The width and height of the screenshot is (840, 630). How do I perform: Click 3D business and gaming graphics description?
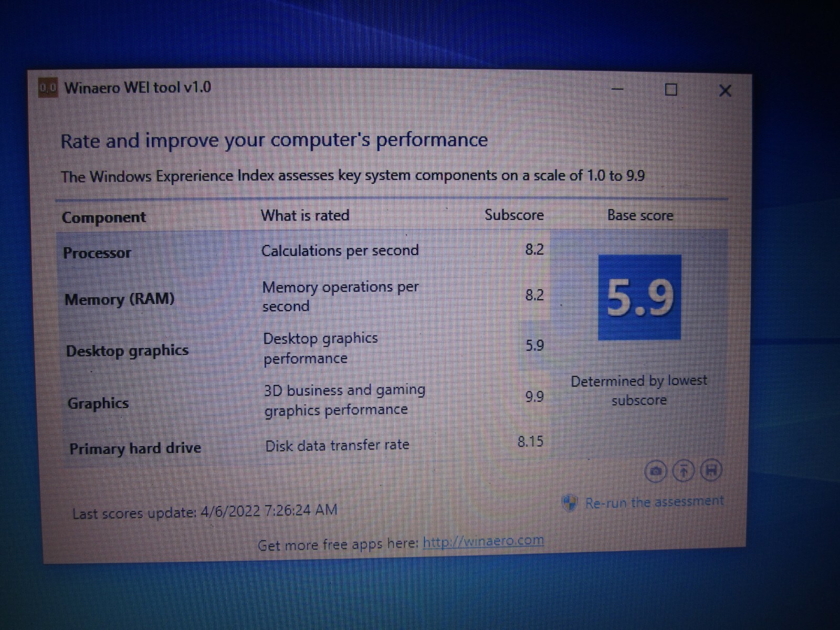(344, 400)
